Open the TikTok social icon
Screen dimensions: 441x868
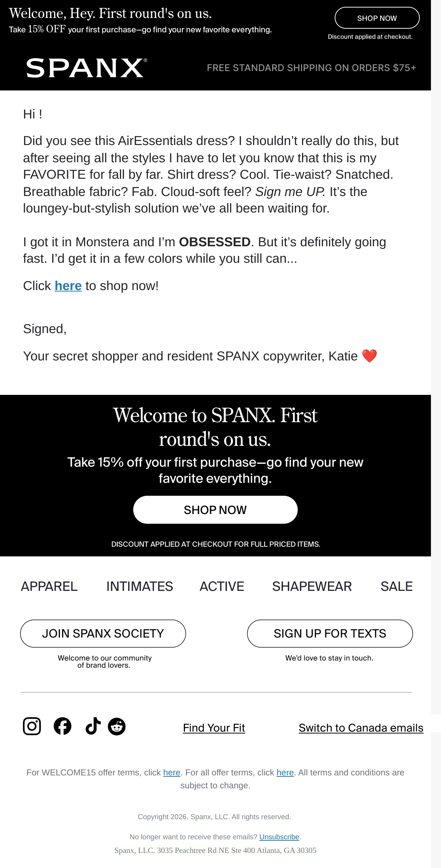coord(93,726)
